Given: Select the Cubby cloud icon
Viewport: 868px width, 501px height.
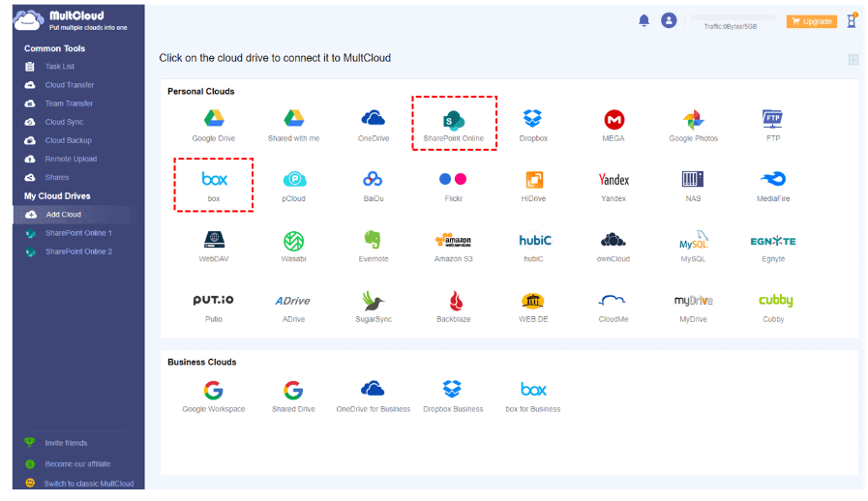Looking at the screenshot, I should (x=775, y=300).
